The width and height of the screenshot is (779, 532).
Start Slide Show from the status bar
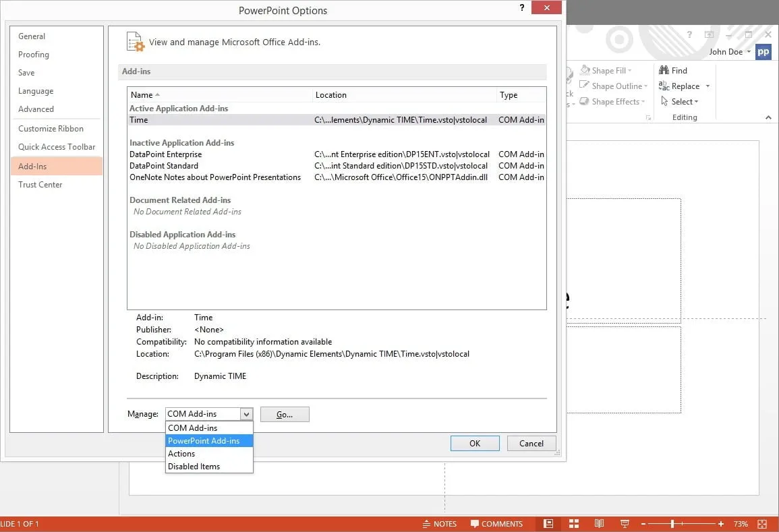pos(625,524)
